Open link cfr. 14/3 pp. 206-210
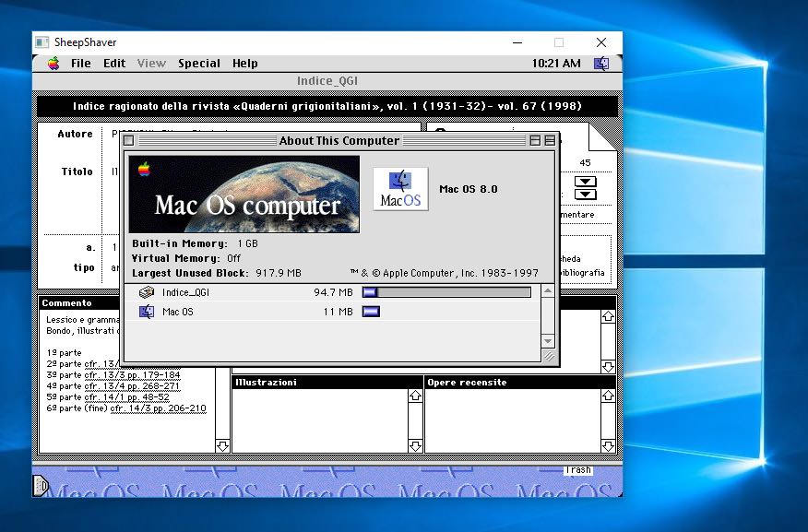808x532 pixels. [159, 408]
